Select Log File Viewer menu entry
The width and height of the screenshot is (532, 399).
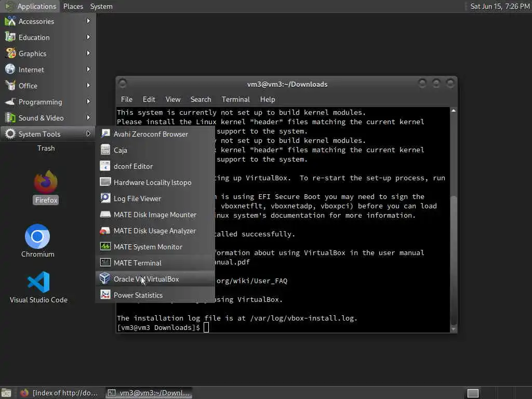(155, 198)
